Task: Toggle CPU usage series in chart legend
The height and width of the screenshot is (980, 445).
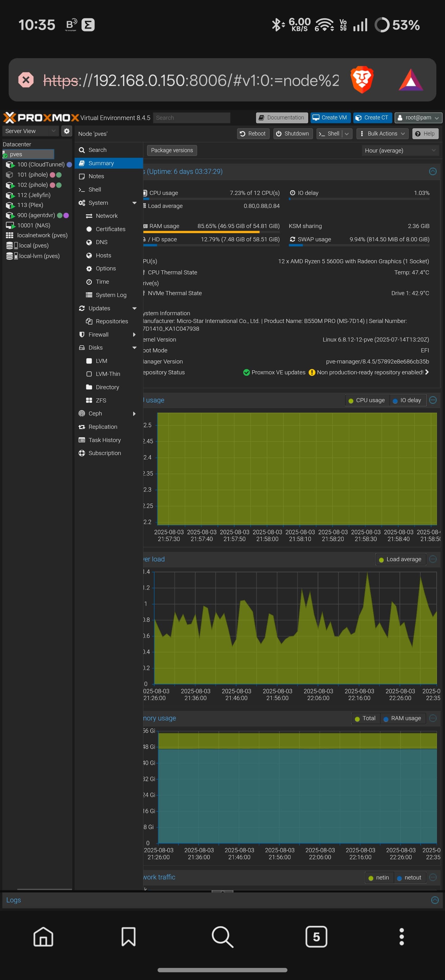Action: (x=367, y=400)
